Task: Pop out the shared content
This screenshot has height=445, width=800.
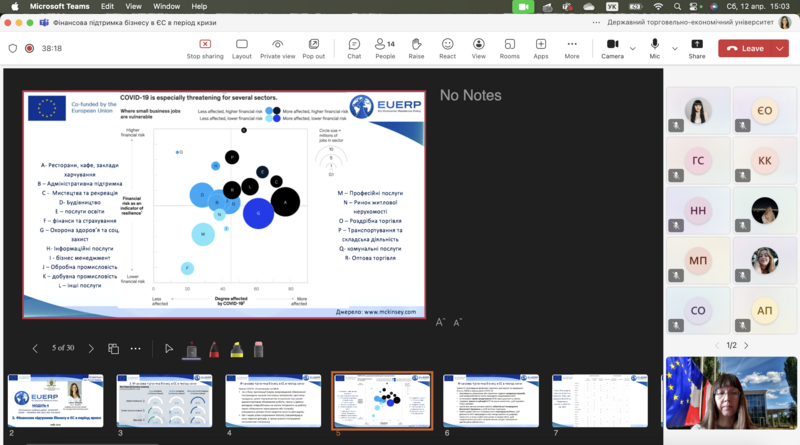Action: (313, 48)
